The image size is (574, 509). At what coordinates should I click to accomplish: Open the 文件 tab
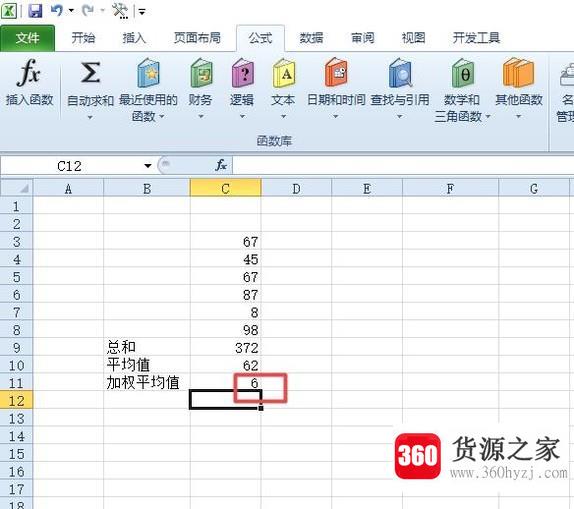click(27, 38)
